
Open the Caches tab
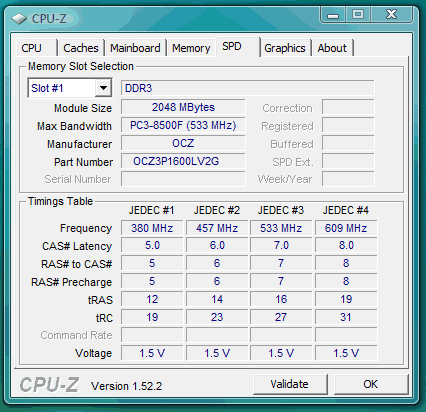coord(81,48)
